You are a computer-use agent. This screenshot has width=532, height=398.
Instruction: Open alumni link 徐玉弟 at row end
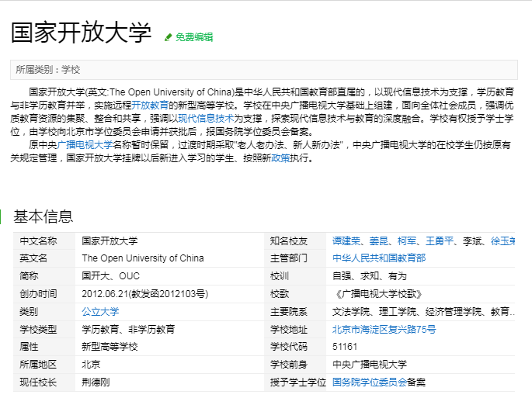pyautogui.click(x=502, y=241)
